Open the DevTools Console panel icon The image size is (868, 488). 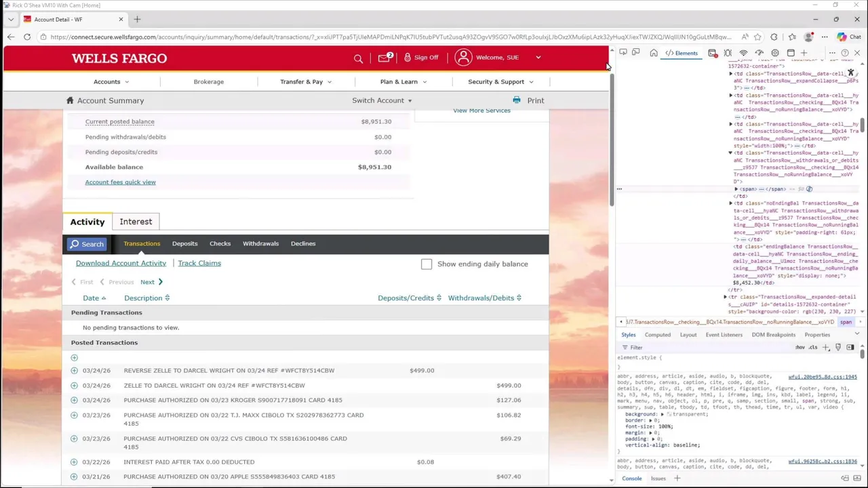(x=713, y=53)
